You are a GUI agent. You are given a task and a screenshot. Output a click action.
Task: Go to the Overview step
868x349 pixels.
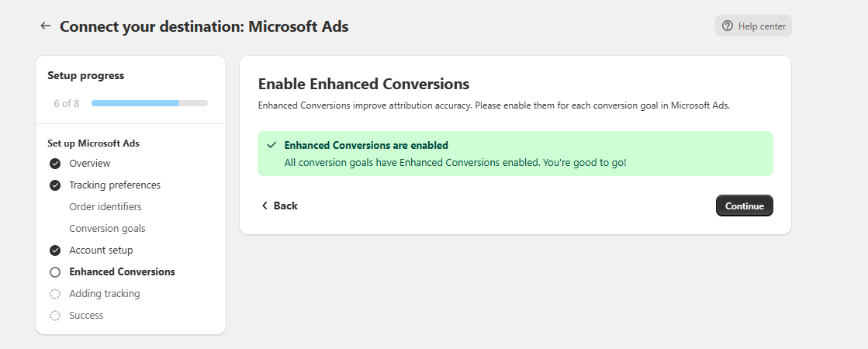pyautogui.click(x=90, y=164)
